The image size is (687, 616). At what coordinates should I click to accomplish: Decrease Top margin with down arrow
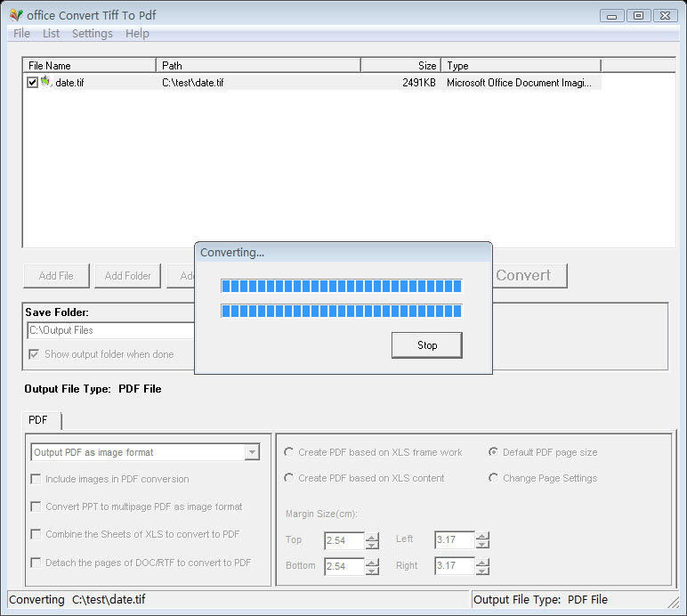[x=372, y=545]
